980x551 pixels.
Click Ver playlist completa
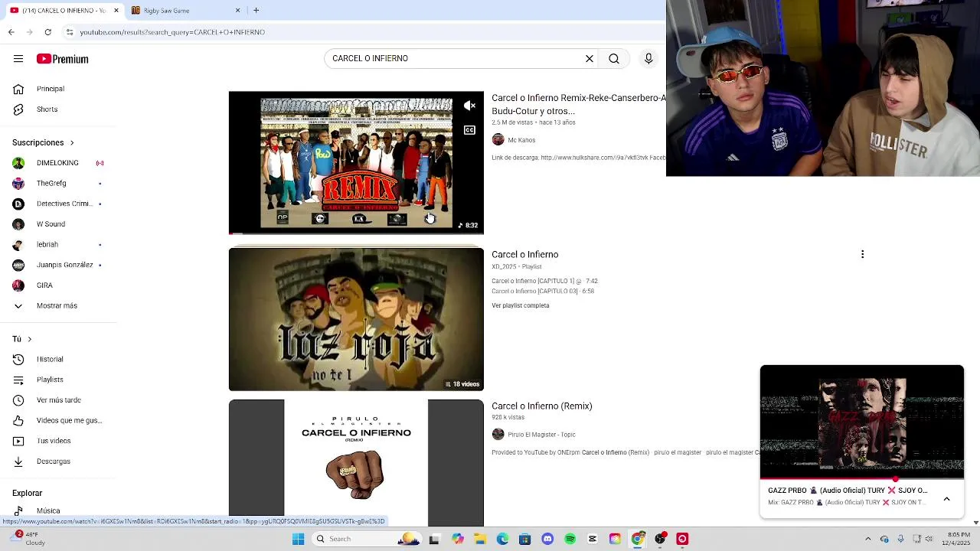(521, 305)
